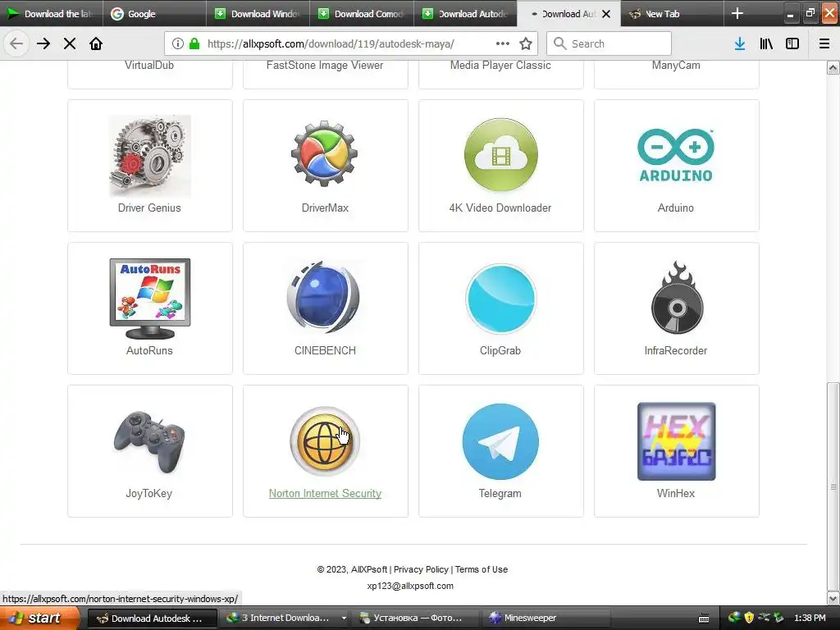Click the CINEBENCH link text

(325, 351)
